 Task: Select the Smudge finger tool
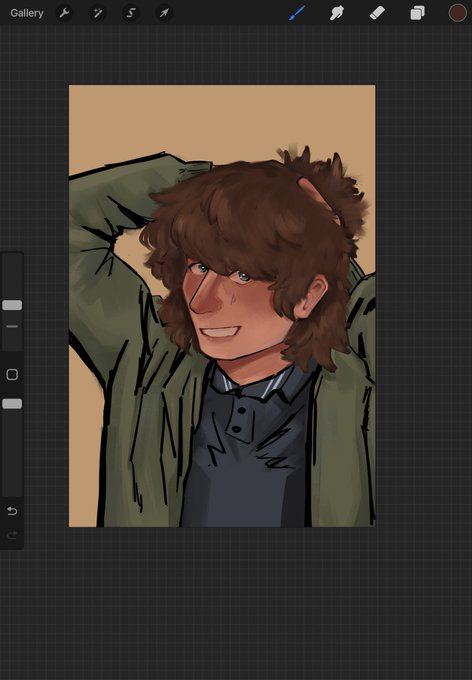pyautogui.click(x=337, y=13)
